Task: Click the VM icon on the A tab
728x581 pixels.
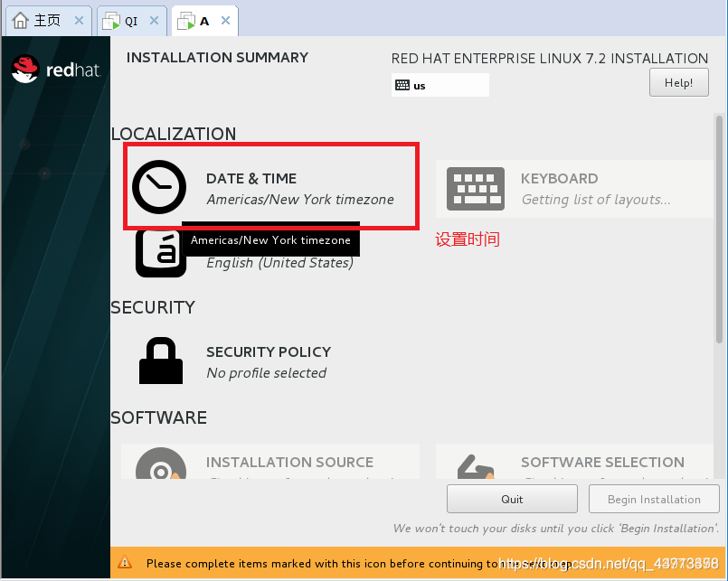Action: tap(186, 21)
